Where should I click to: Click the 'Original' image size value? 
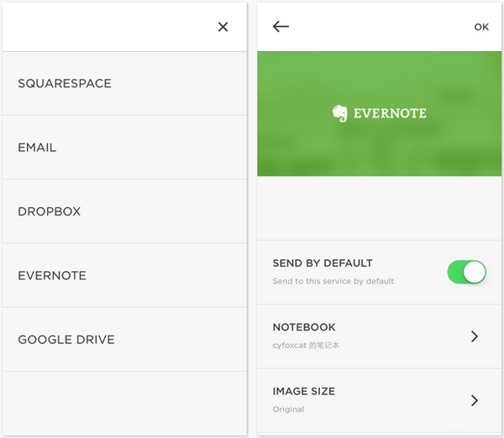click(x=288, y=409)
